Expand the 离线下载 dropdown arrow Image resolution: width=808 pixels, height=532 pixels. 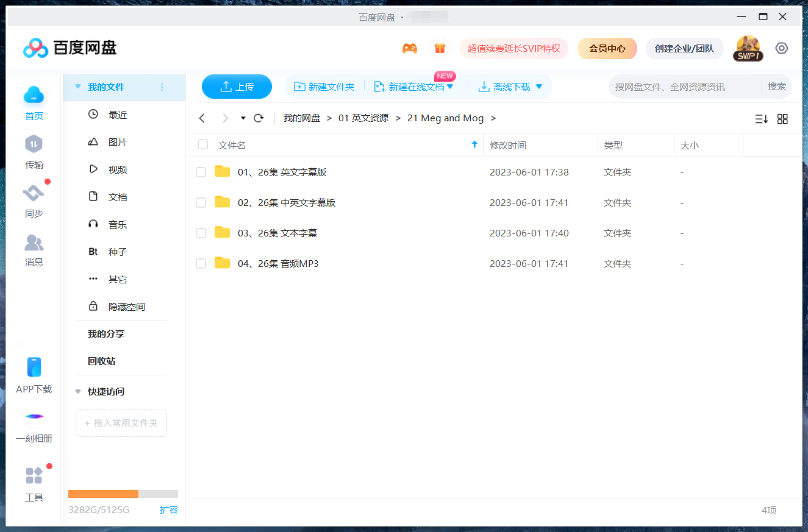coord(538,87)
